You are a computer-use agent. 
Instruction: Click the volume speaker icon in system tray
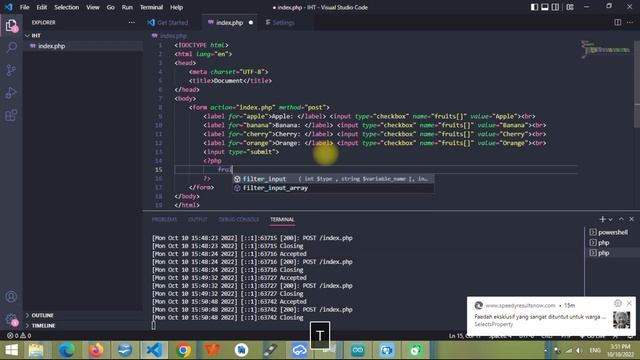(579, 350)
